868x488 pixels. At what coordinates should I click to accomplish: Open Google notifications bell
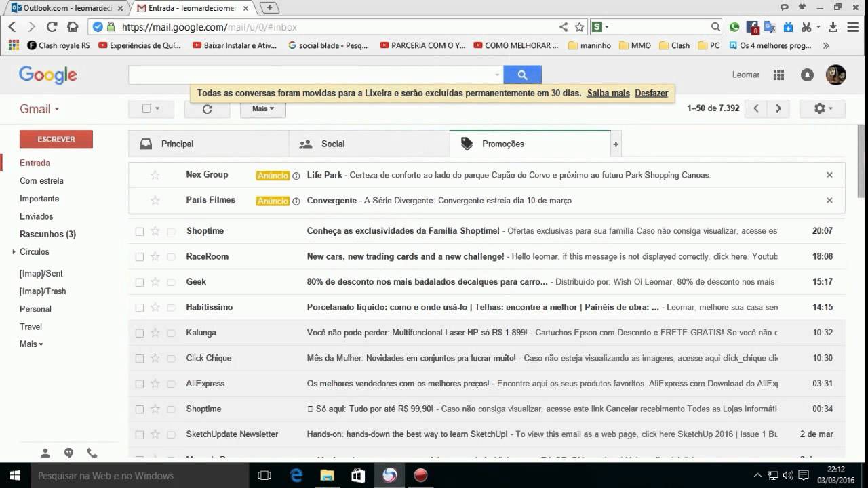tap(807, 75)
